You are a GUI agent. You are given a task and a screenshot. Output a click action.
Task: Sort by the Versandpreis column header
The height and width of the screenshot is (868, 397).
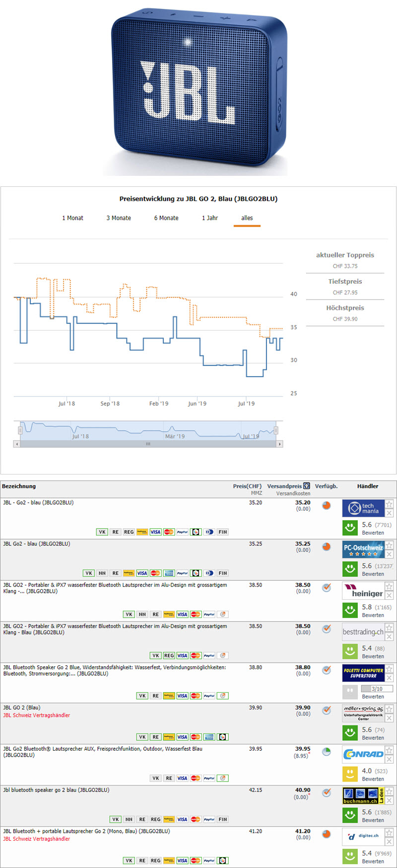click(284, 486)
